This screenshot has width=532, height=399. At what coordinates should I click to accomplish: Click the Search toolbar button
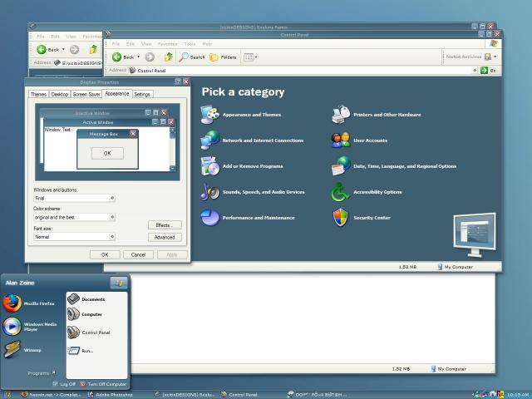191,57
